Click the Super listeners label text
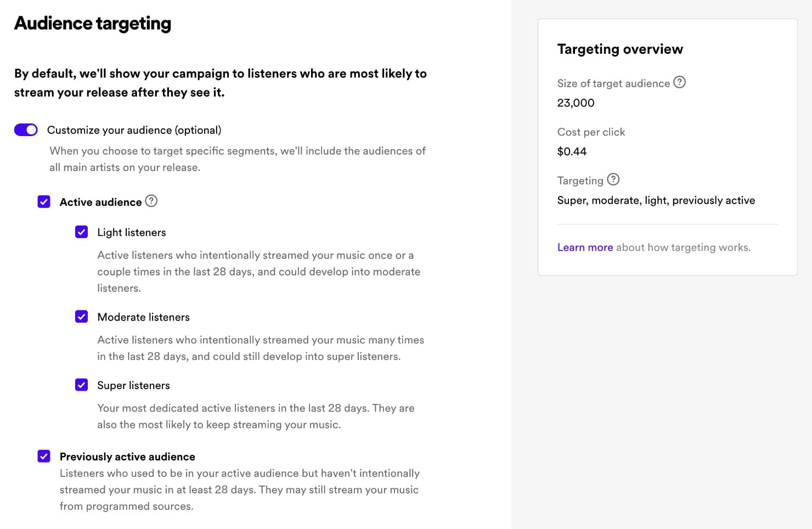This screenshot has width=812, height=529. click(x=133, y=385)
